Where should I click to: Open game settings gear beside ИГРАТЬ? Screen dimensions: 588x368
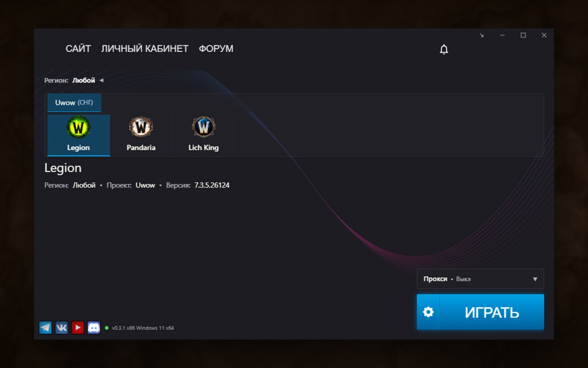coord(428,312)
